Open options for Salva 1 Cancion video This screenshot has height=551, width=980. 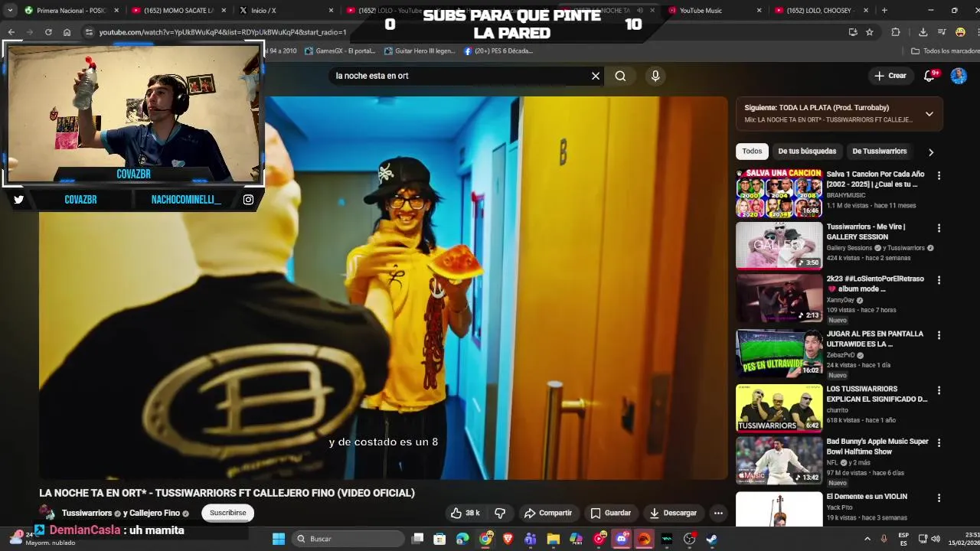coord(939,175)
